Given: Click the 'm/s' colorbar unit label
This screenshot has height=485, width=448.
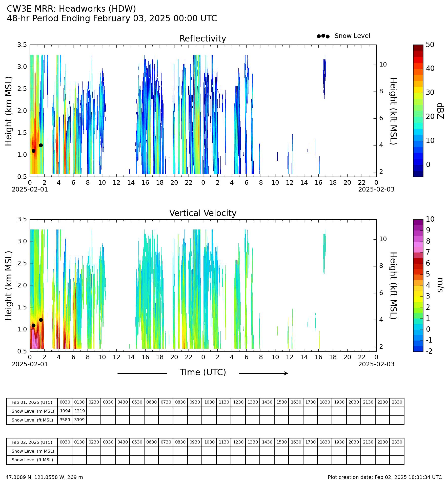Looking at the screenshot, I should (x=440, y=285).
